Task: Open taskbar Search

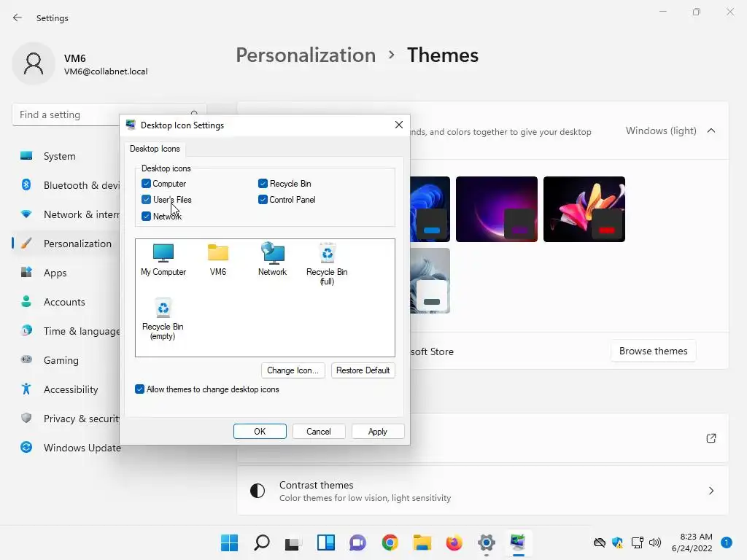Action: coord(262,542)
